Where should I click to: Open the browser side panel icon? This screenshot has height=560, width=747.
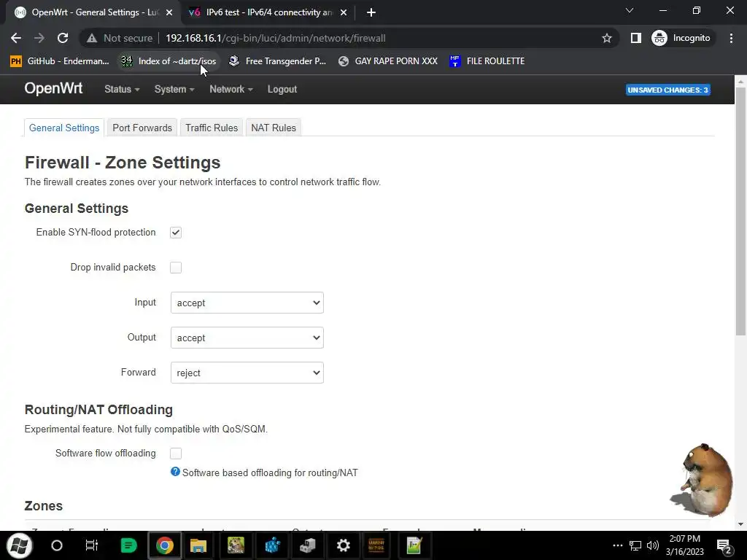[x=635, y=38]
